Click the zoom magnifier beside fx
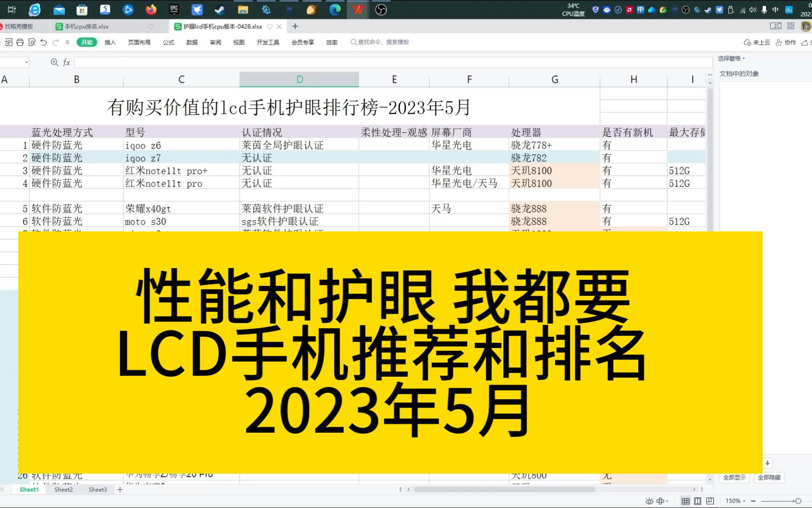The width and height of the screenshot is (812, 508). click(54, 62)
